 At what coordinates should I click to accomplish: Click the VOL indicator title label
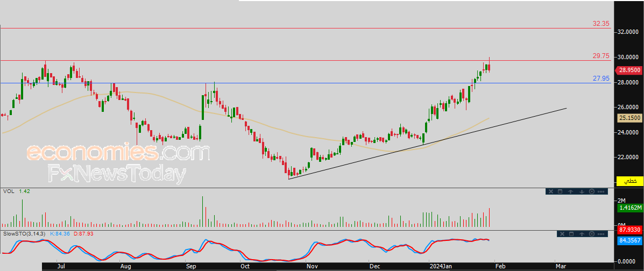(8, 191)
